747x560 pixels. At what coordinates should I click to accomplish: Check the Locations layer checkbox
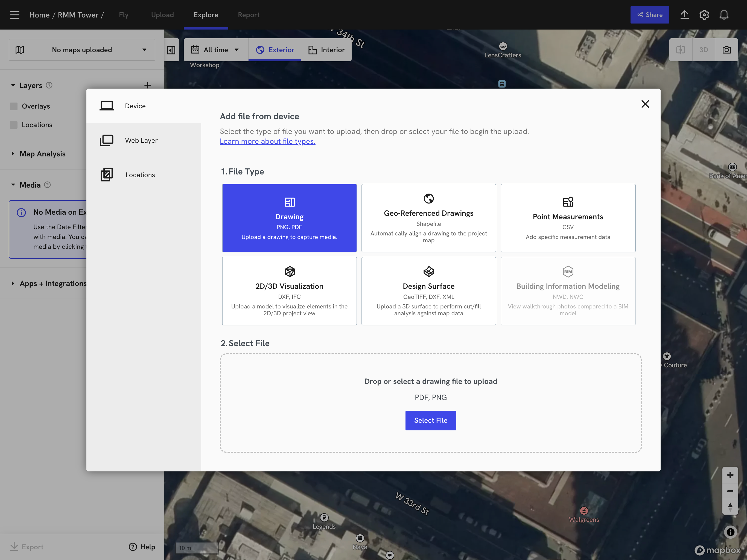(13, 125)
